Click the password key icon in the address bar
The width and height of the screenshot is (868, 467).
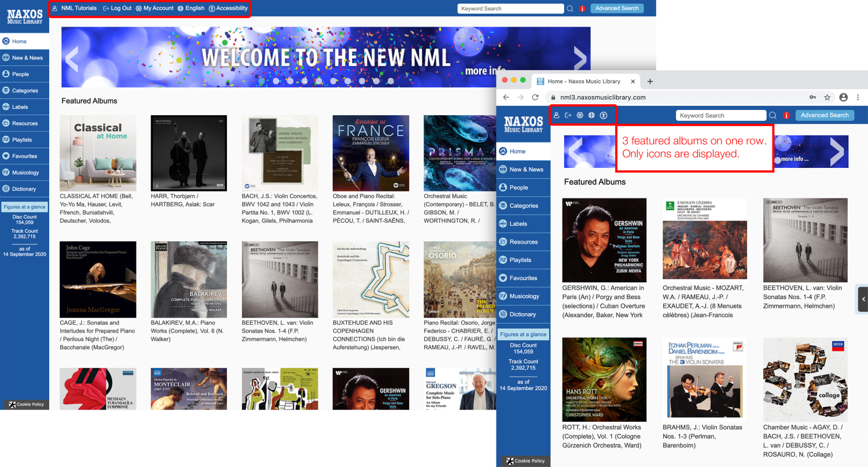tap(812, 97)
